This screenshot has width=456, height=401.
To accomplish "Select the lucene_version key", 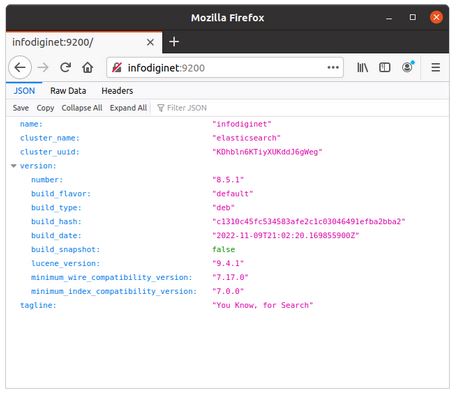I will tap(65, 263).
